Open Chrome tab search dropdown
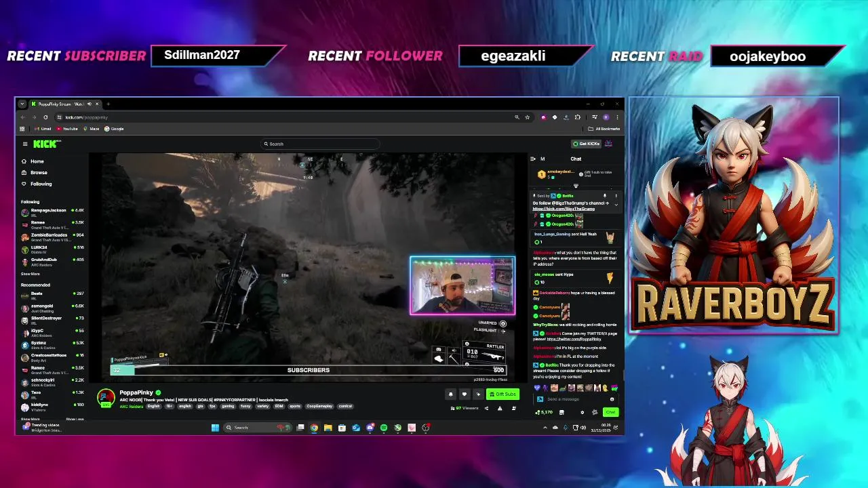 point(22,104)
